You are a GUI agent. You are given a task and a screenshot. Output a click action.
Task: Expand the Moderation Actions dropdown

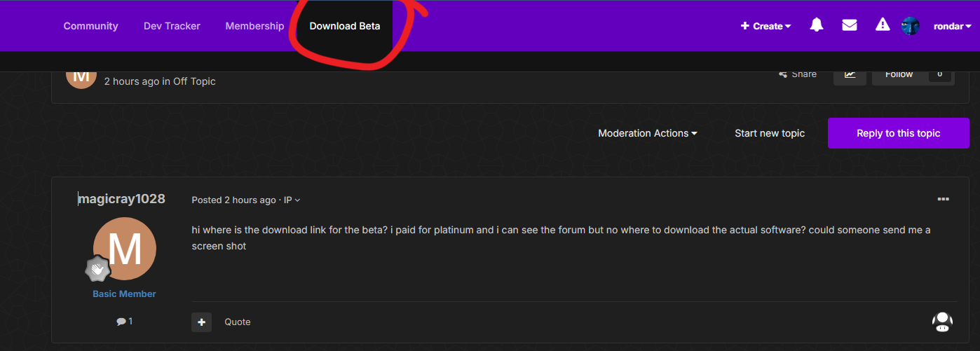point(648,133)
